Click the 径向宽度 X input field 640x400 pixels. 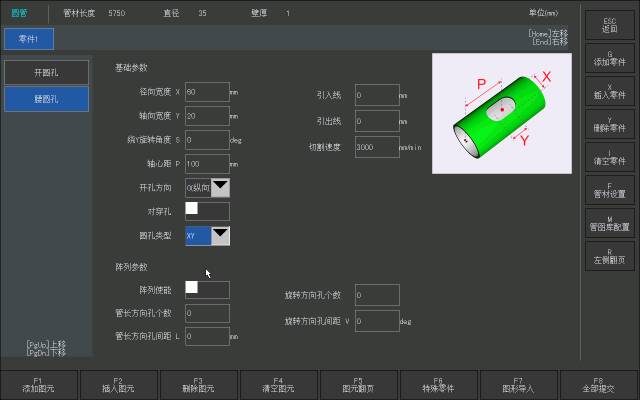pyautogui.click(x=207, y=92)
